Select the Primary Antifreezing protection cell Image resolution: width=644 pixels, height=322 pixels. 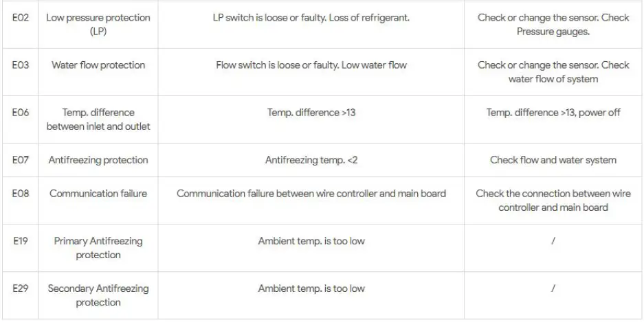tap(98, 248)
